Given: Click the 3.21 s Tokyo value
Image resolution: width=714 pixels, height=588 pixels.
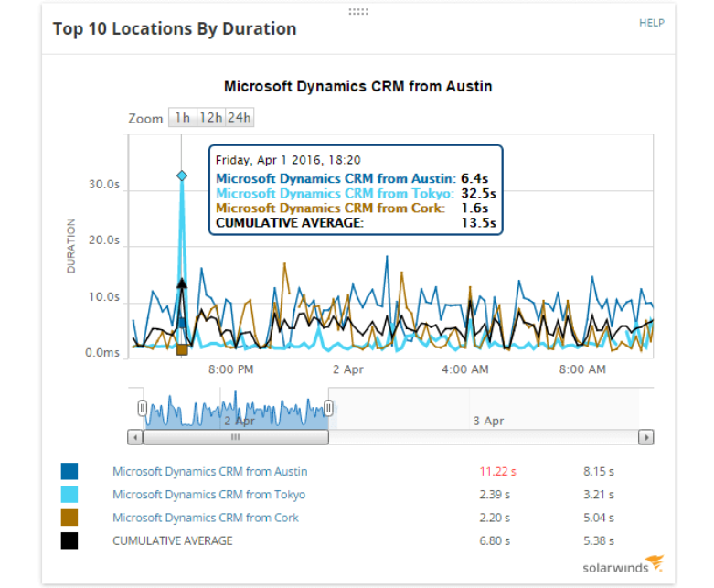Looking at the screenshot, I should [x=599, y=495].
